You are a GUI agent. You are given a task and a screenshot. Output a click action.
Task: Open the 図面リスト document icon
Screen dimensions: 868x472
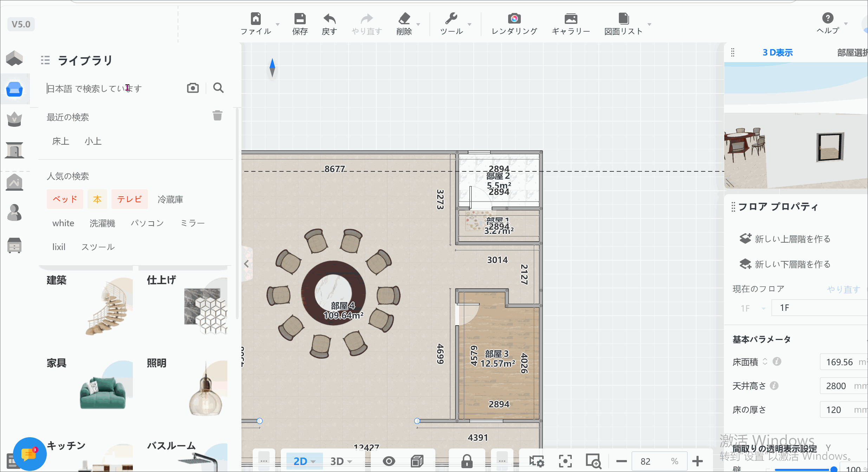pos(623,18)
